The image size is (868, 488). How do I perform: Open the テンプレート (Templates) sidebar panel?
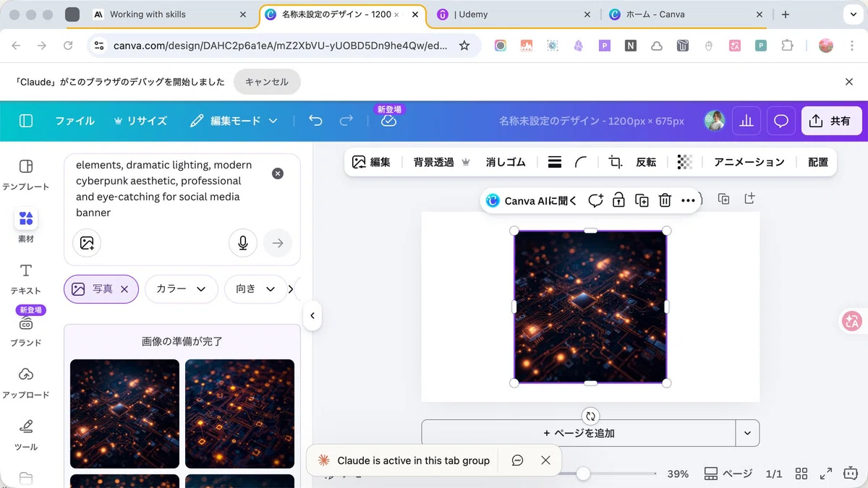pyautogui.click(x=26, y=174)
